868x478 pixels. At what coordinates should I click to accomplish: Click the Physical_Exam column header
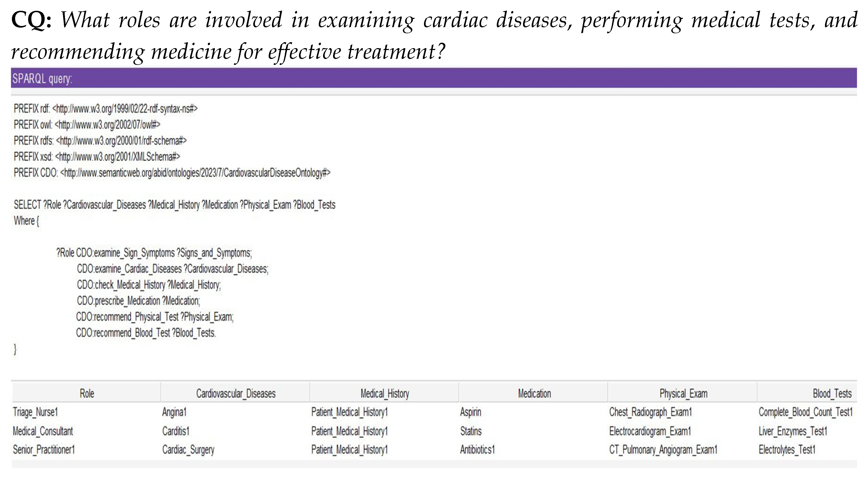click(x=683, y=393)
